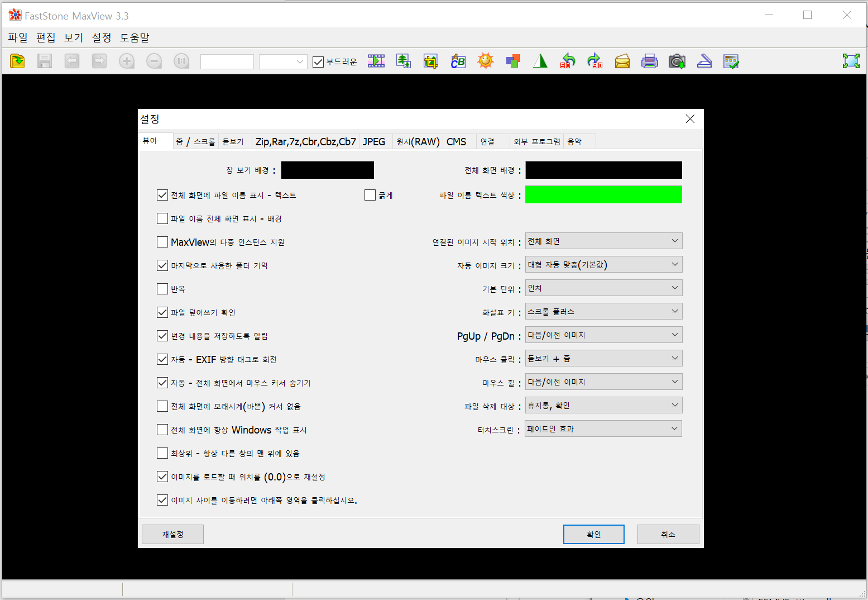Cancel the dialog with 취소 button
The image size is (868, 600).
tap(668, 535)
